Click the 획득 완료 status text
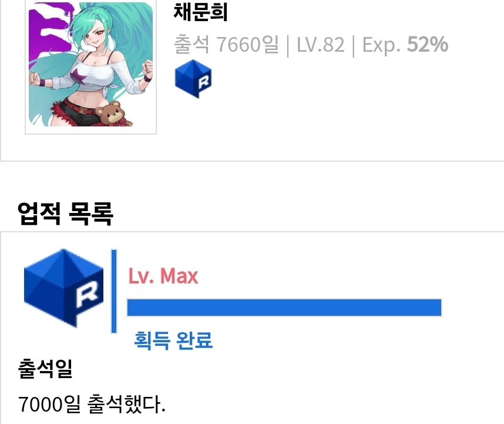This screenshot has height=424, width=504. tap(173, 340)
